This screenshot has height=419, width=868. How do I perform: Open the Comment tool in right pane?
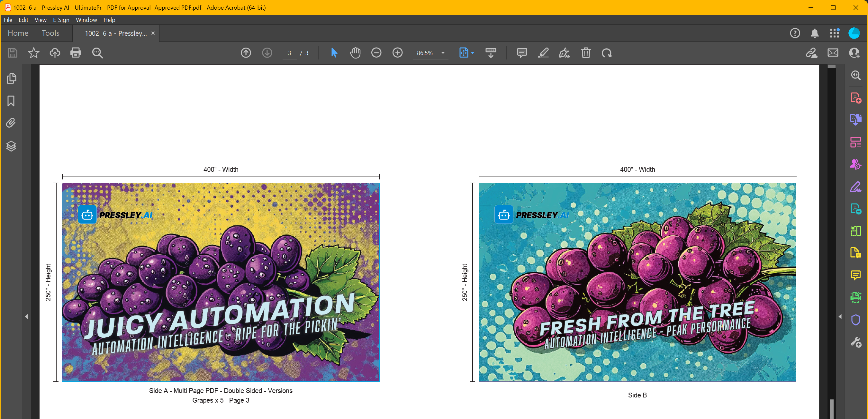point(856,275)
